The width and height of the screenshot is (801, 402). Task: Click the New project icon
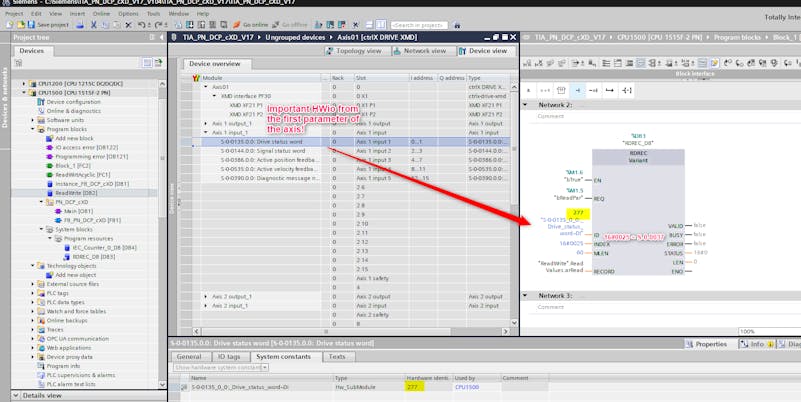click(x=10, y=25)
